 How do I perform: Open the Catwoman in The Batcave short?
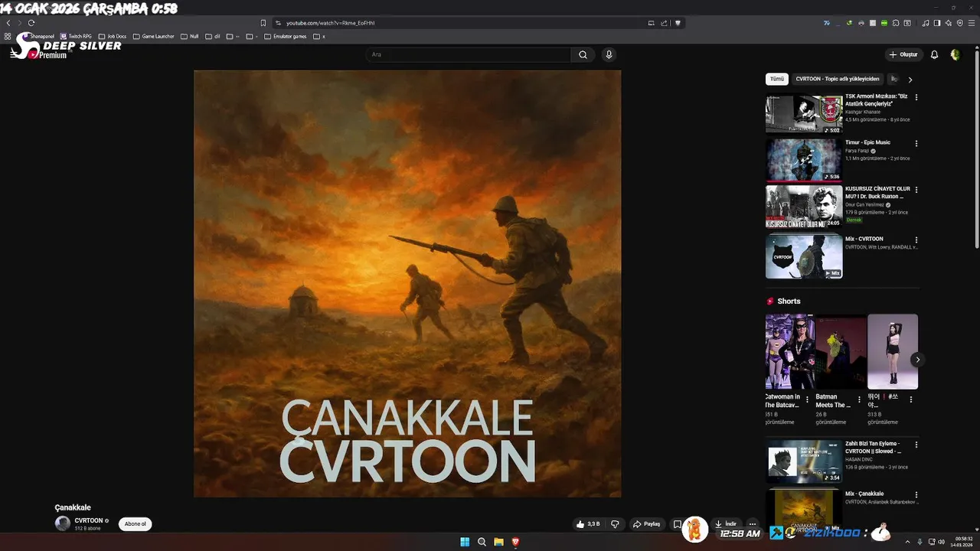point(789,351)
